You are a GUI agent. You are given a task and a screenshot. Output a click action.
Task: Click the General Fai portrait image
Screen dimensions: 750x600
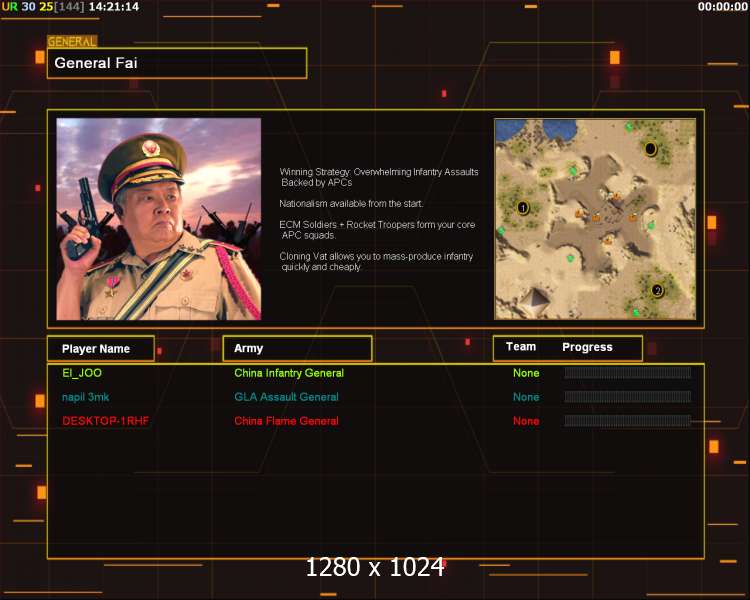[159, 219]
